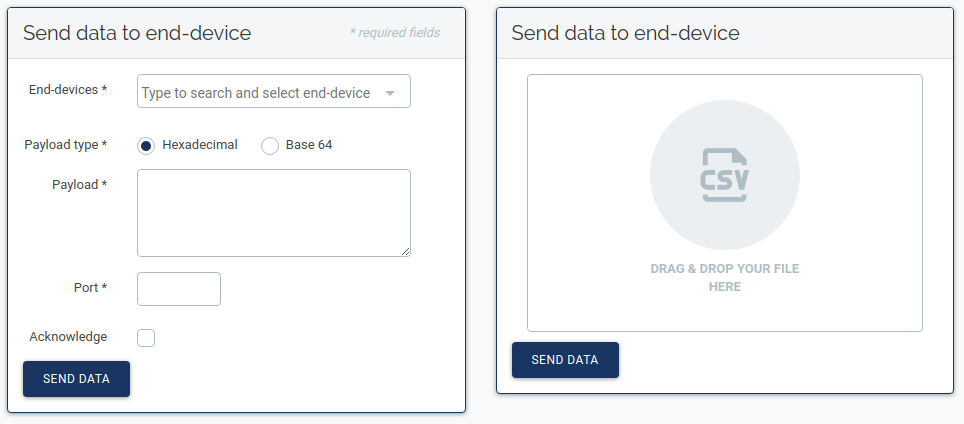
Task: Click inside the Payload text area
Action: click(273, 212)
